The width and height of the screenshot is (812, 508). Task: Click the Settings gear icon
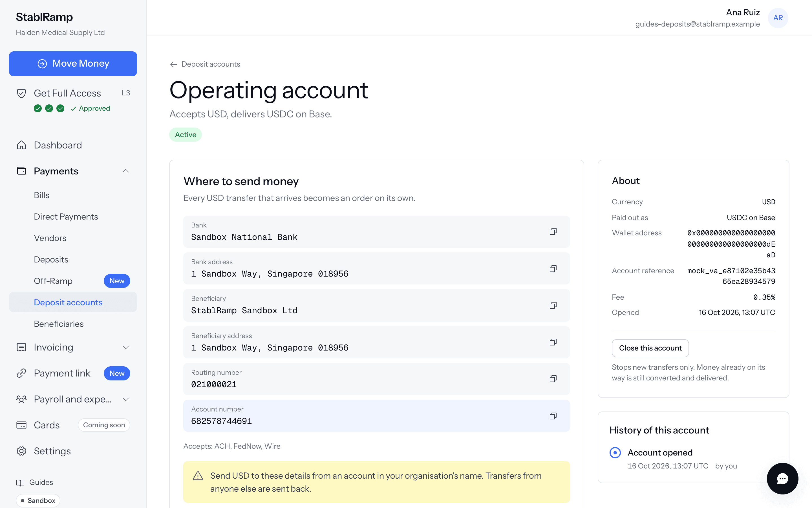point(21,451)
